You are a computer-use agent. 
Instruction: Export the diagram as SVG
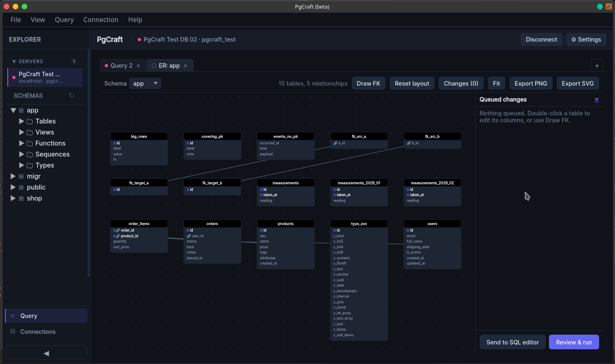point(578,84)
